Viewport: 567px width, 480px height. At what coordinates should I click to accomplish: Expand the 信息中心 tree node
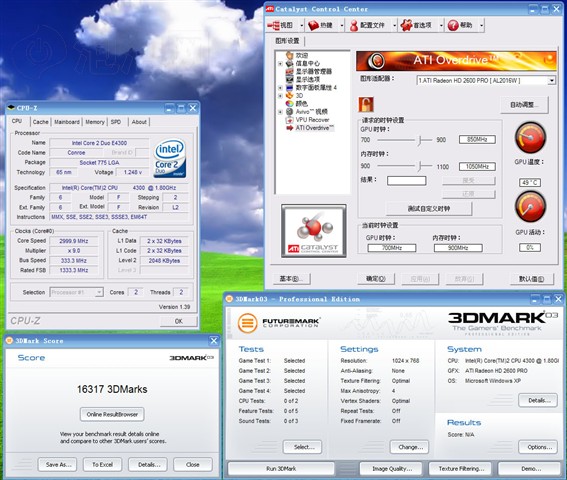pos(280,64)
